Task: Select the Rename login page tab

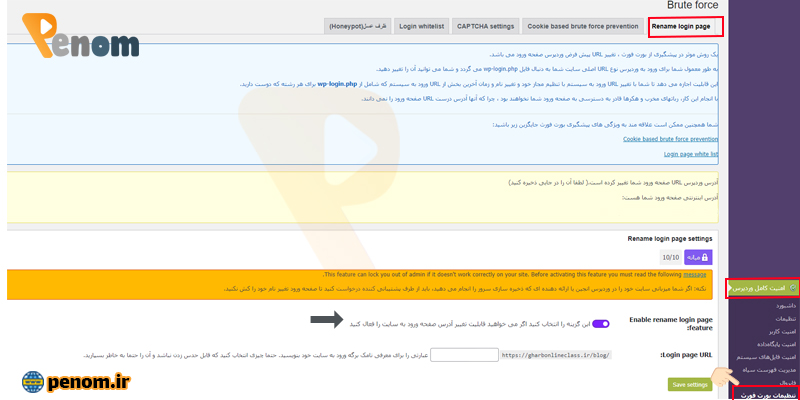Action: [686, 26]
